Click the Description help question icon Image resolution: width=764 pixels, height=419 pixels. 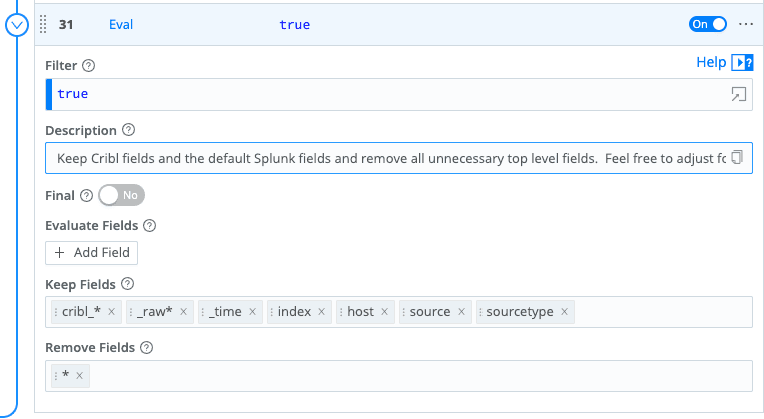(x=128, y=130)
